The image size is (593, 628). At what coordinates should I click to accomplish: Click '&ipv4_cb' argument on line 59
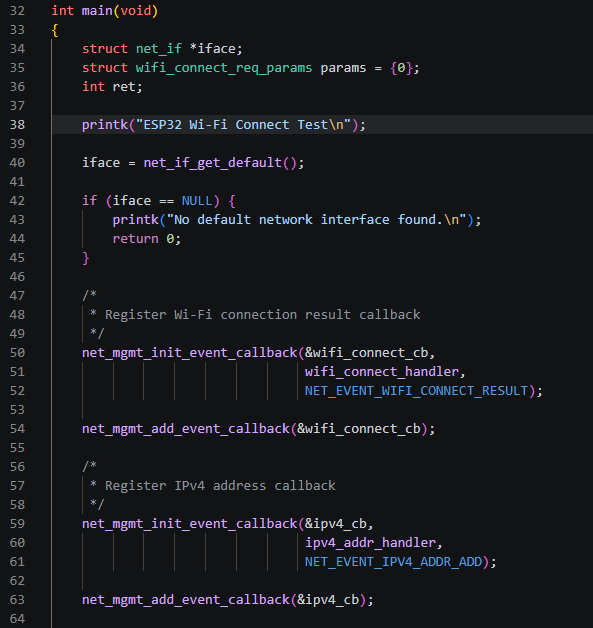336,524
